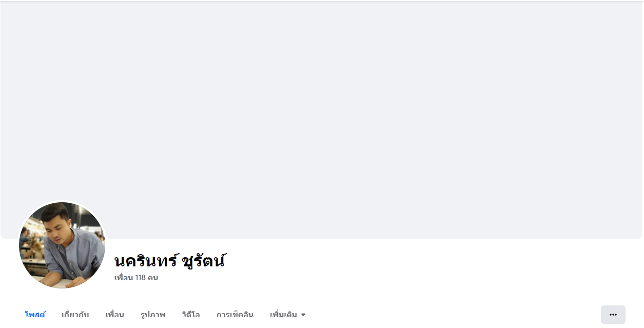Open the About section labeled เกี่ยวกับ

(x=75, y=315)
